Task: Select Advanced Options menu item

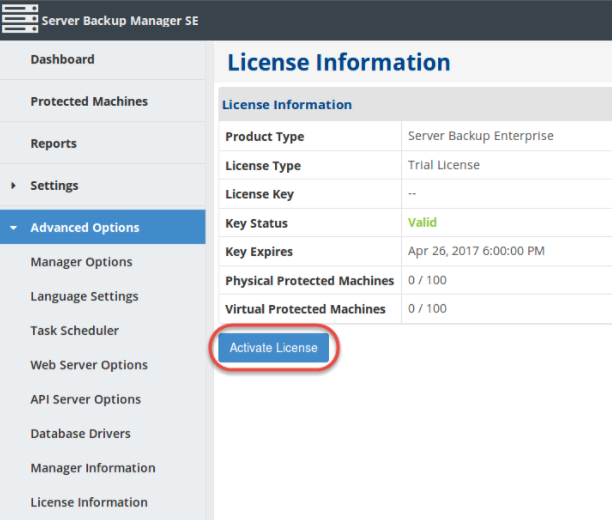Action: (103, 227)
